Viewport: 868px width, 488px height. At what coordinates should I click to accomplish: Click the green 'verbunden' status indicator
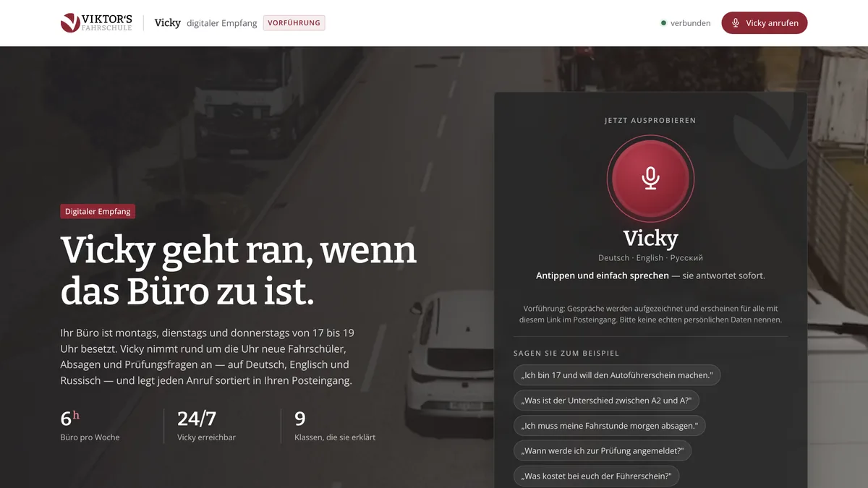tap(686, 23)
